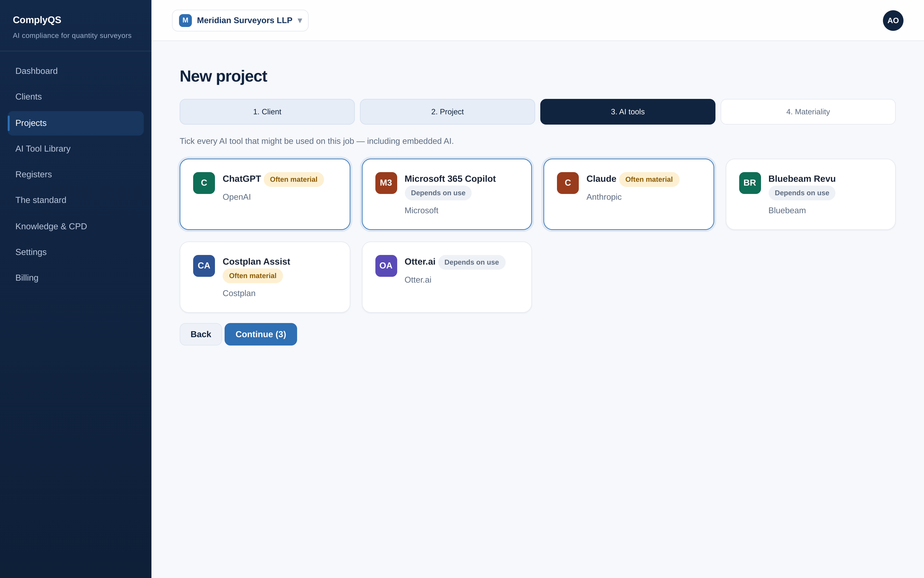Open Clients in the sidebar
This screenshot has height=578, width=924.
[76, 97]
